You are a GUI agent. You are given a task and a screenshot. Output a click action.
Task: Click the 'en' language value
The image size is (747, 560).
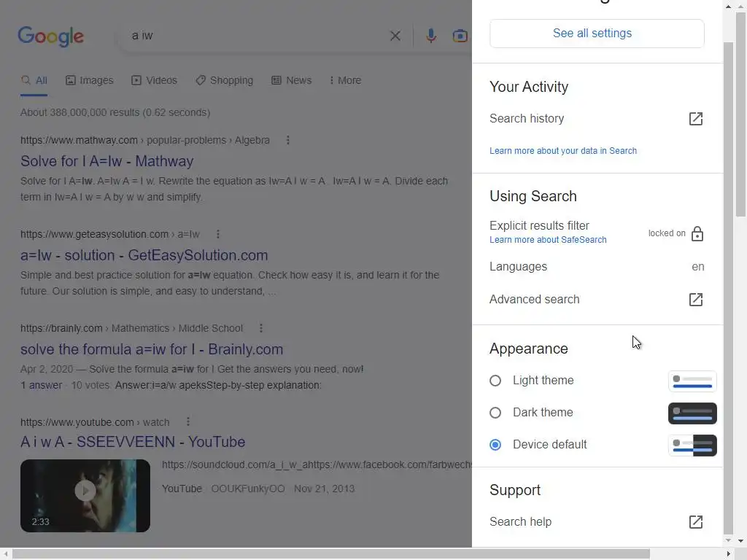698,267
